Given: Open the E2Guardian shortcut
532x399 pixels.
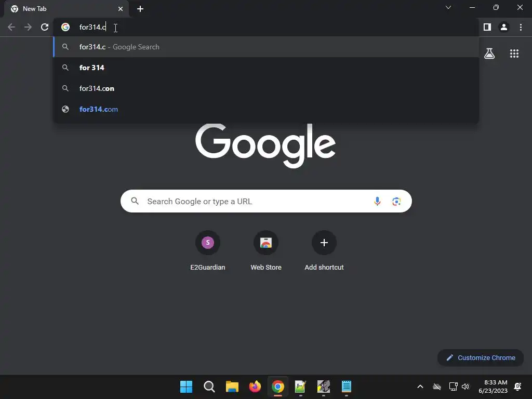Looking at the screenshot, I should (208, 250).
